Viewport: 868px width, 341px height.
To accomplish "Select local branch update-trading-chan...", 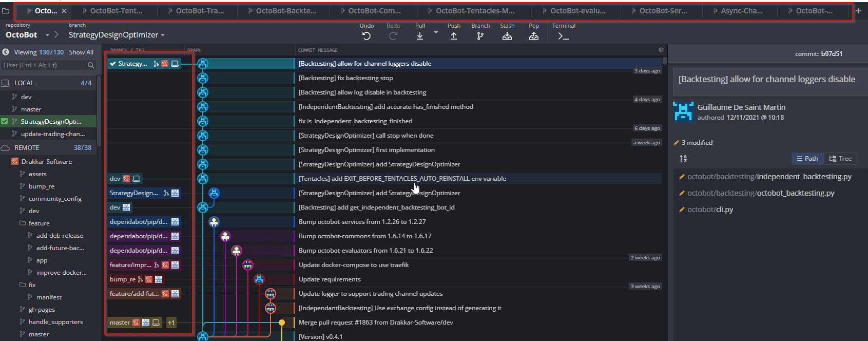I will 53,134.
